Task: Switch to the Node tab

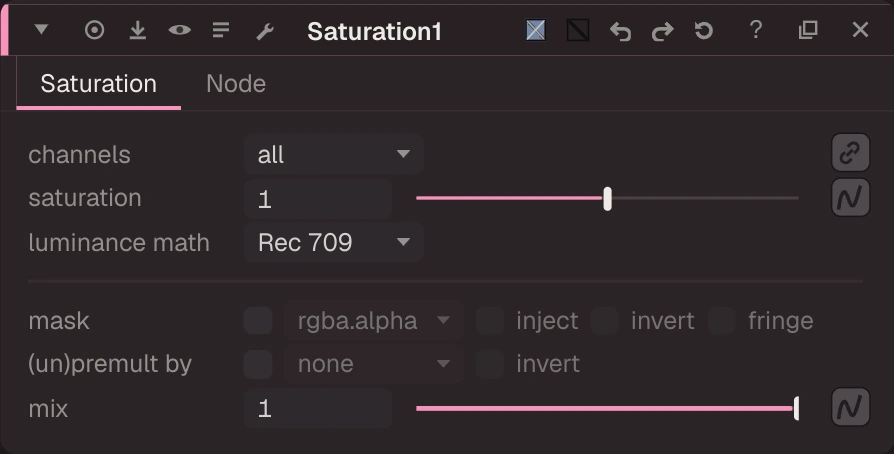Action: [x=236, y=84]
